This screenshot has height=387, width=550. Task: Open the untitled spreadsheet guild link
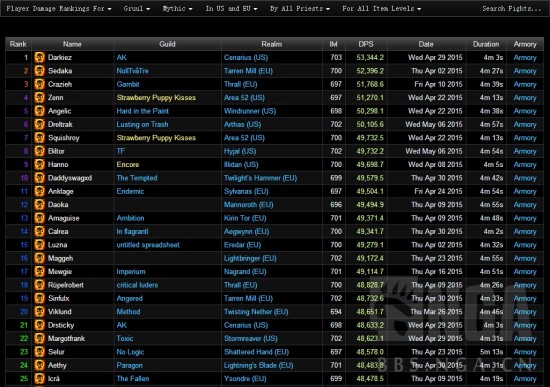[148, 245]
